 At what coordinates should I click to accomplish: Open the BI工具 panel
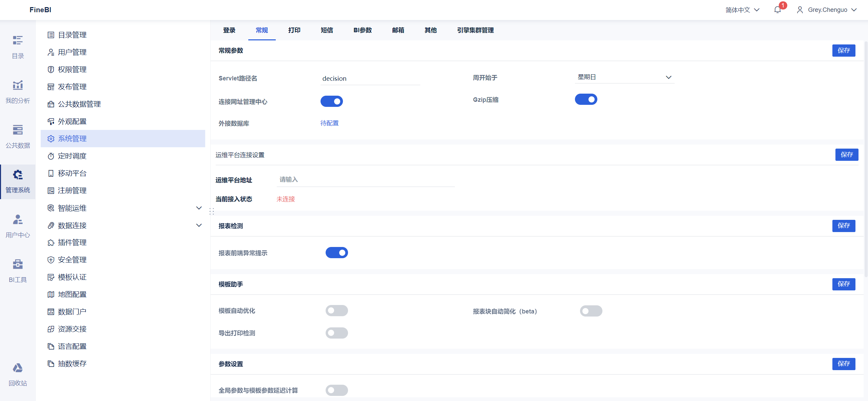coord(17,270)
